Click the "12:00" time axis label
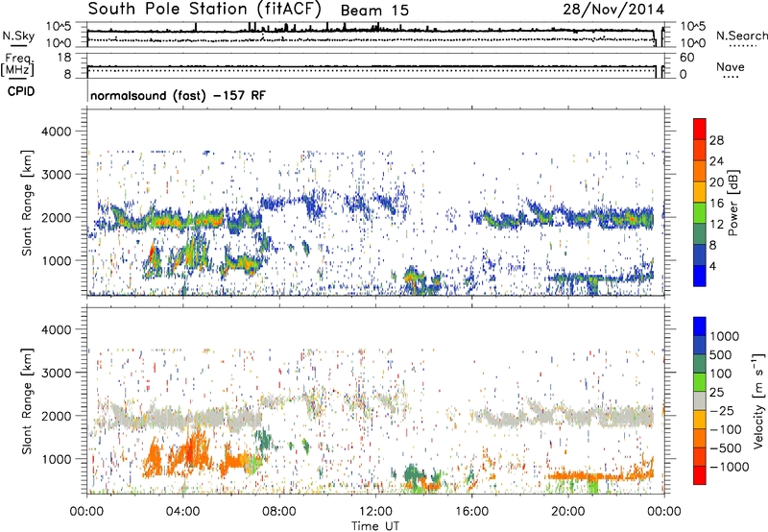This screenshot has width=768, height=532. coord(375,511)
